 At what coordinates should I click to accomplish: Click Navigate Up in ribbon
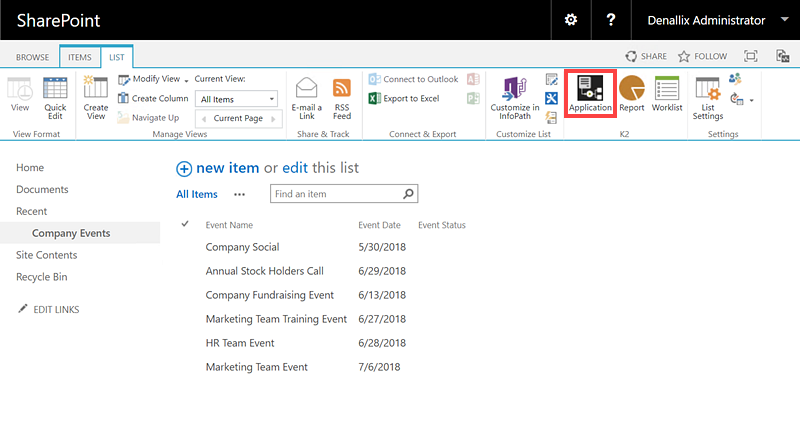(148, 118)
